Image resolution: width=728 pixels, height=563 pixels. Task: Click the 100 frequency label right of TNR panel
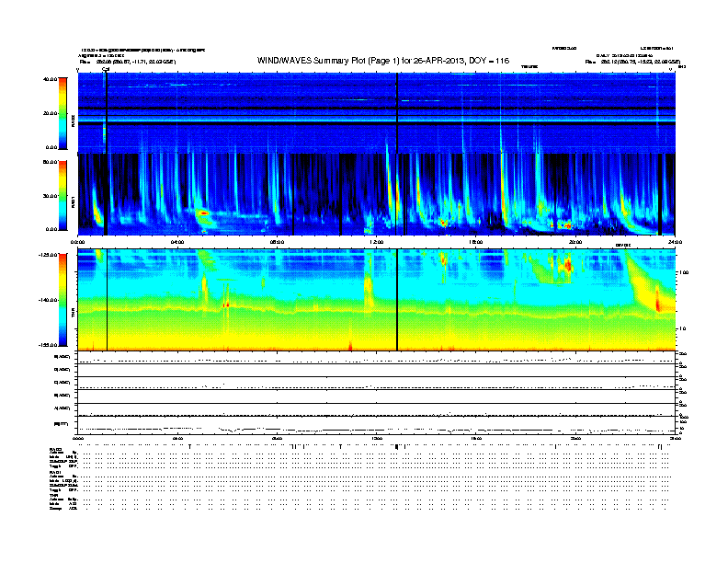point(684,272)
